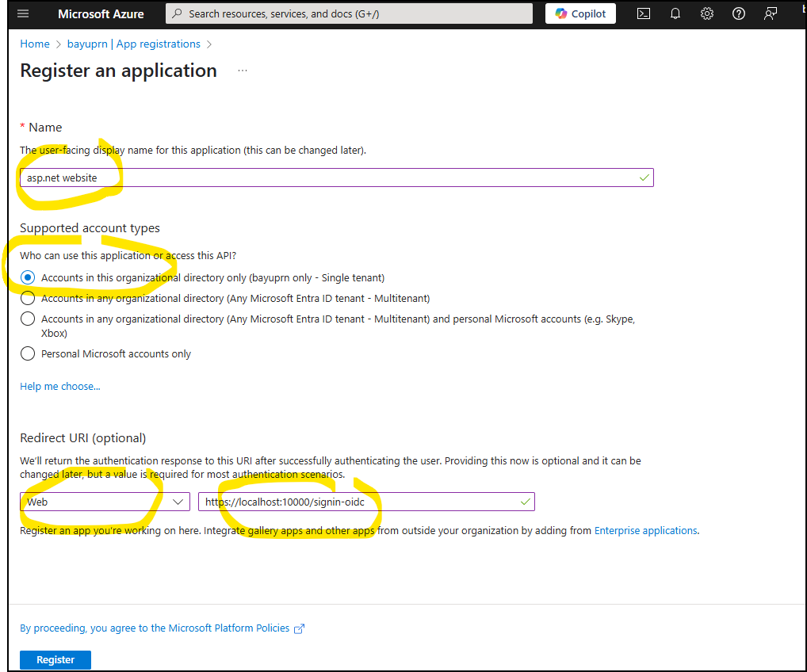
Task: Open portal settings gear
Action: (x=707, y=13)
